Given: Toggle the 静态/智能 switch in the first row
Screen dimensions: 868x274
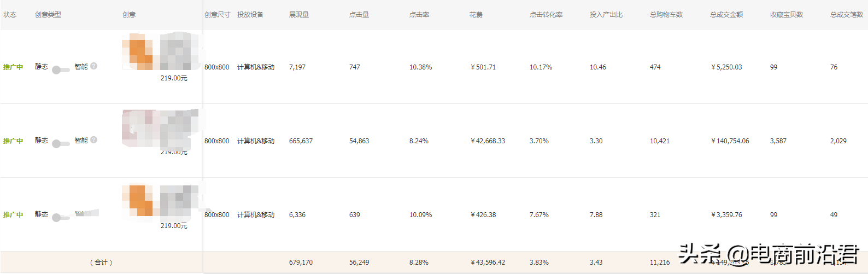Looking at the screenshot, I should (60, 70).
